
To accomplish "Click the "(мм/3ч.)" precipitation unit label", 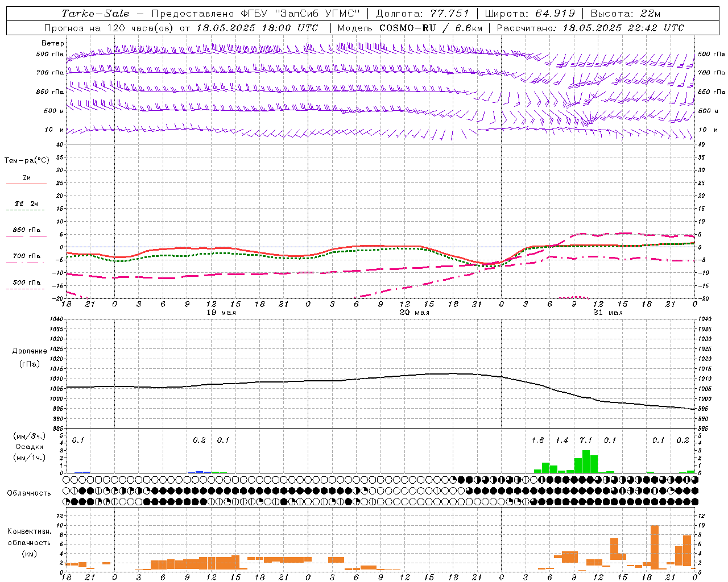I will [x=30, y=436].
